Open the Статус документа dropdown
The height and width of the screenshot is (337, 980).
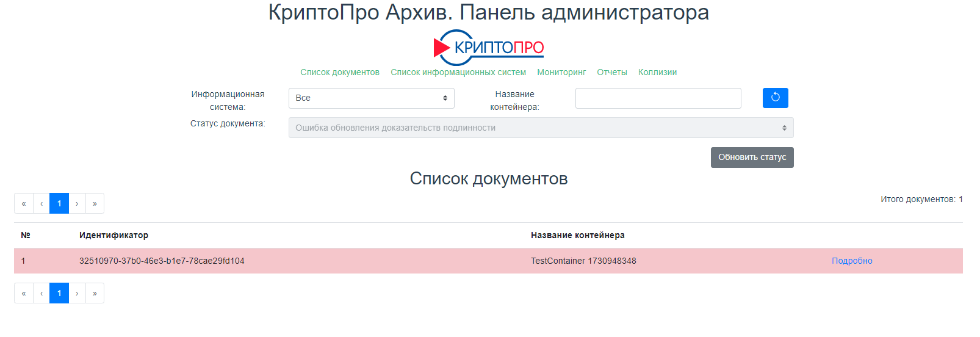click(541, 128)
